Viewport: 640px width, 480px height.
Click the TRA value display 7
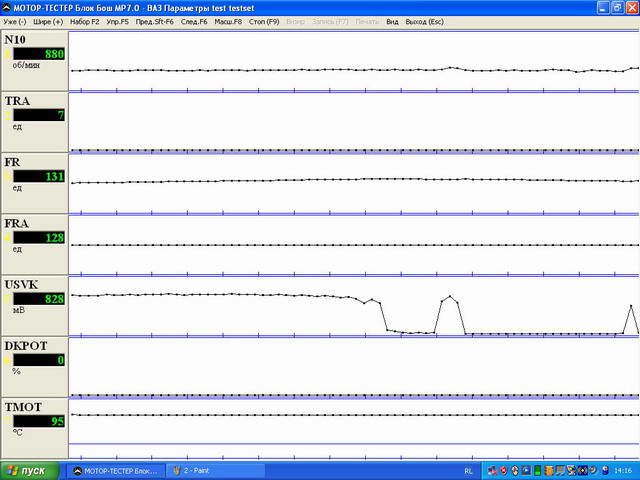(39, 115)
